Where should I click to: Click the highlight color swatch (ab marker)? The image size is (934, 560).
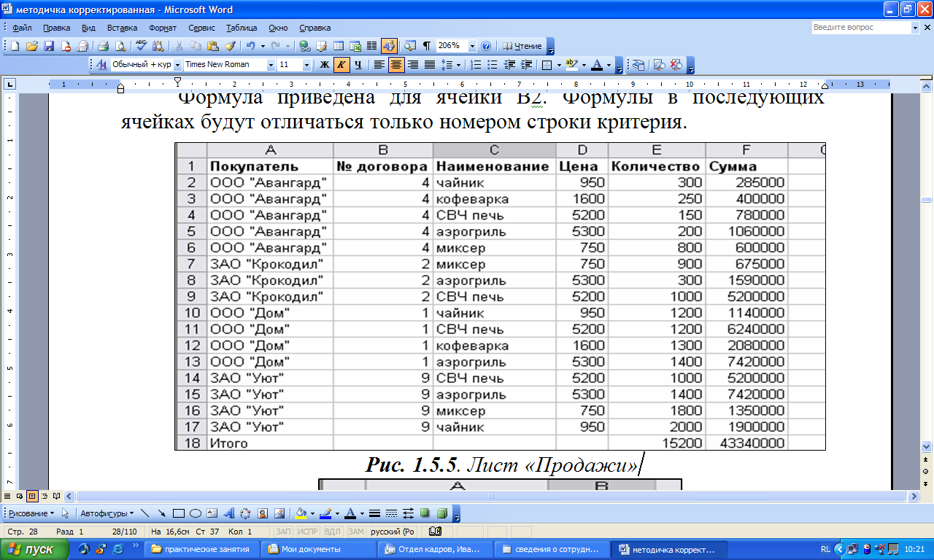(x=571, y=65)
